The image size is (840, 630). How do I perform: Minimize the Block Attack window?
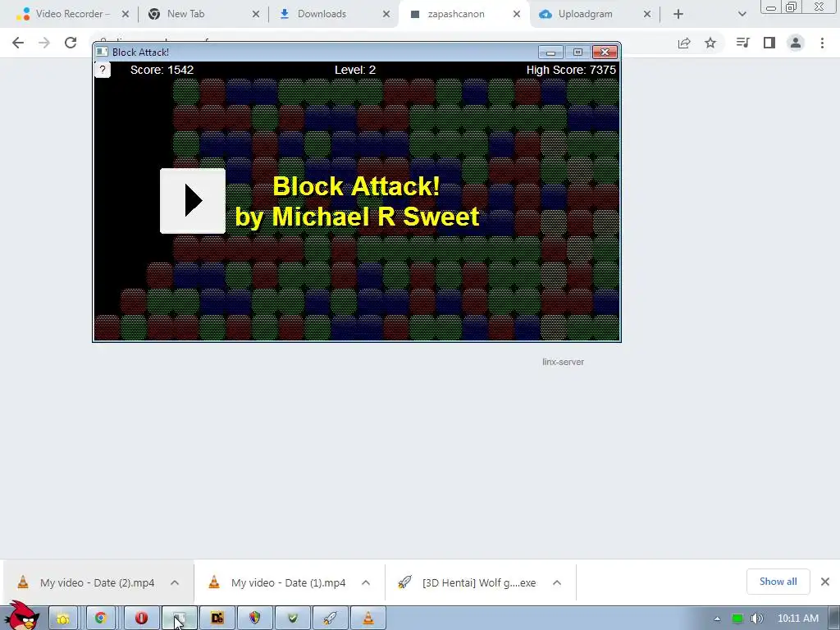coord(550,52)
